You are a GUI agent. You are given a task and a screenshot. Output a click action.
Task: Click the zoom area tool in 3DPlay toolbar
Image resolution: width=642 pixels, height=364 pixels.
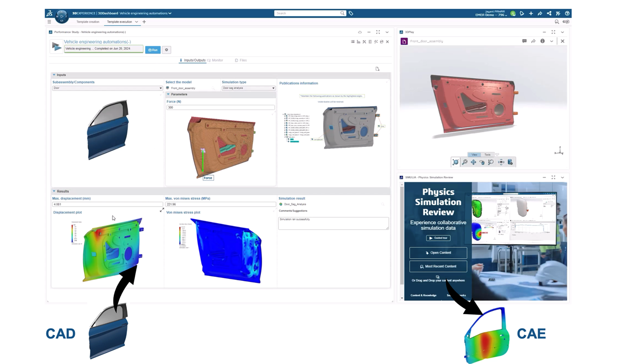491,162
